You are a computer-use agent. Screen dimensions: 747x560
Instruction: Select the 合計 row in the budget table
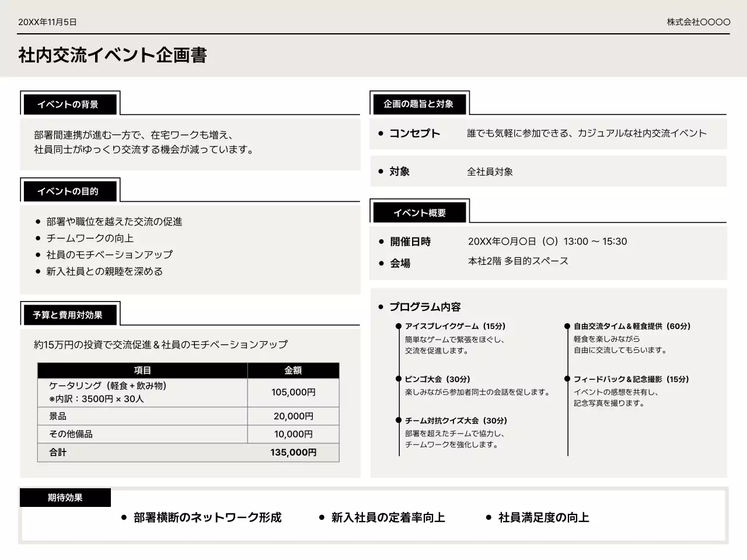pos(187,453)
